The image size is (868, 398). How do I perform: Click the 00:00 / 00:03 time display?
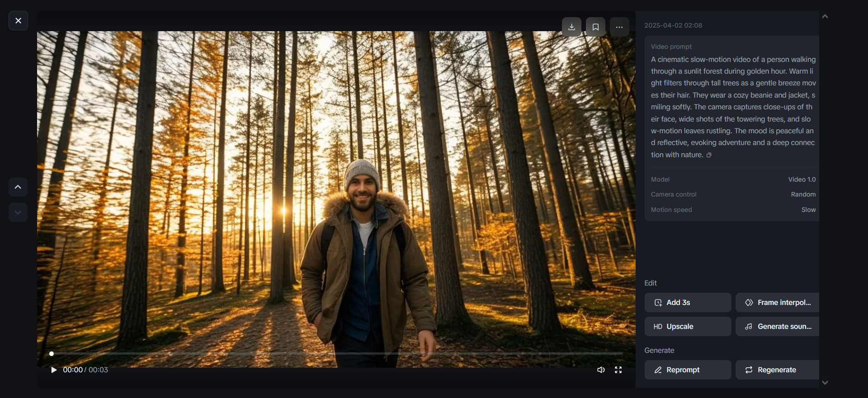click(85, 370)
